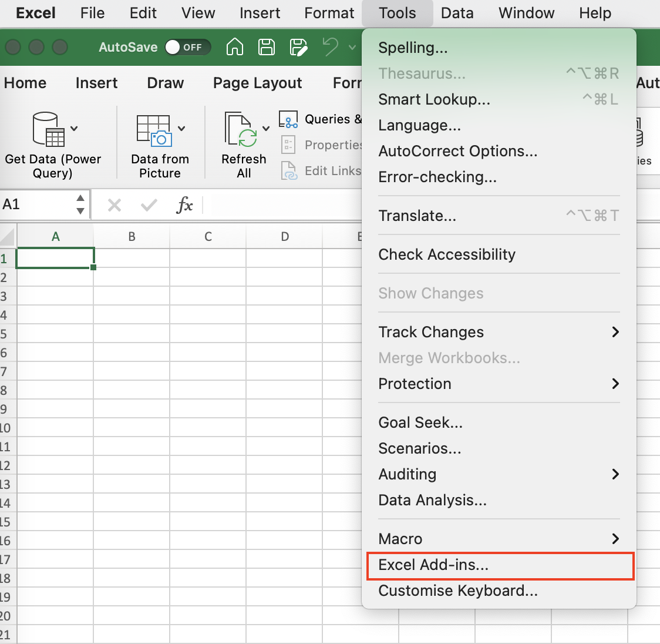Select column A header
The image size is (660, 644).
(x=55, y=237)
